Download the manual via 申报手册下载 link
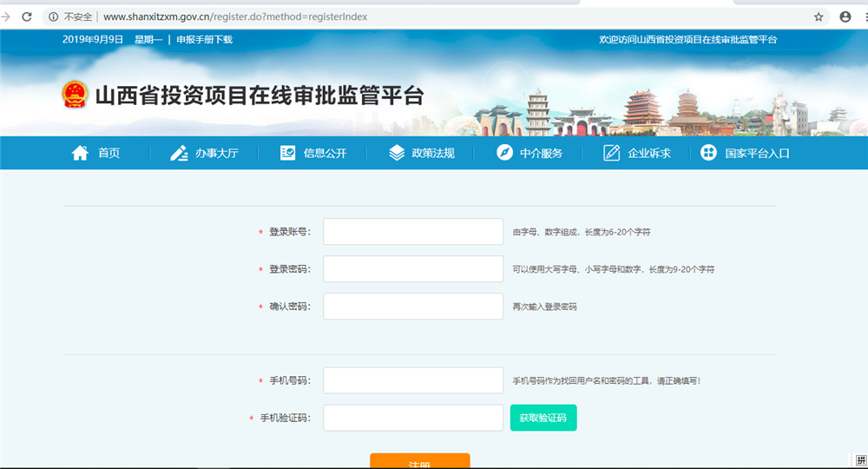Image resolution: width=868 pixels, height=469 pixels. (204, 40)
